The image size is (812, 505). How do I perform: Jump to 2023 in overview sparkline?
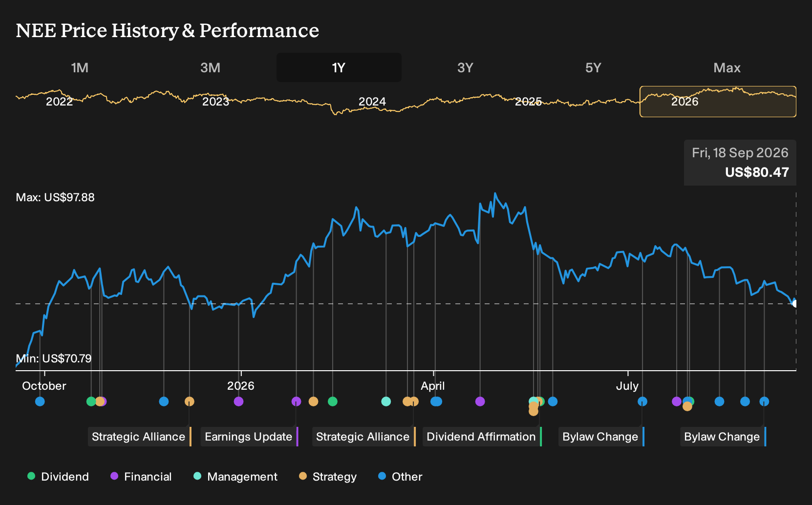coord(215,102)
